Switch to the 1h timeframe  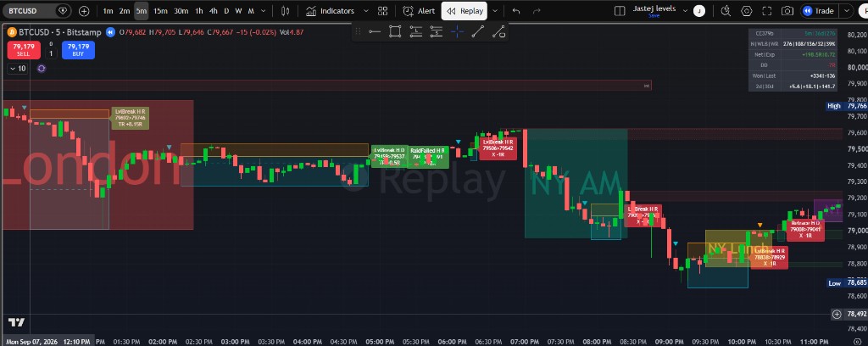(x=199, y=10)
